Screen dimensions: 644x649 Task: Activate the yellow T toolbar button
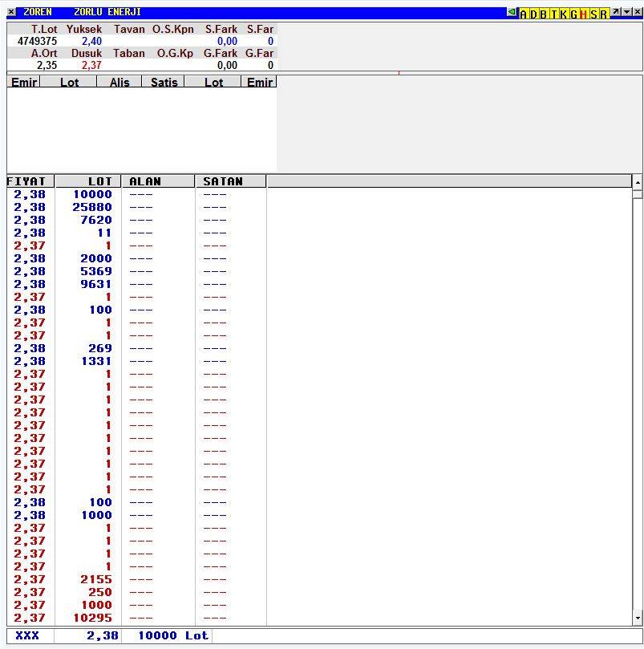[553, 14]
